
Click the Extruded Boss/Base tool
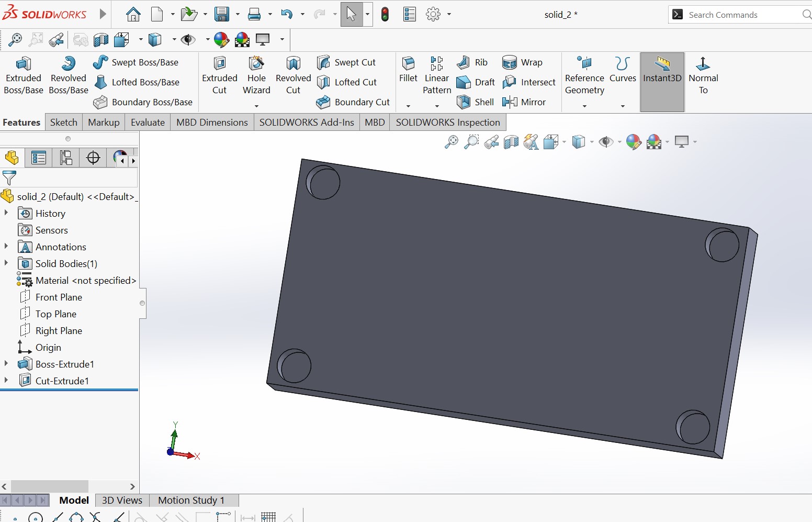(x=24, y=76)
